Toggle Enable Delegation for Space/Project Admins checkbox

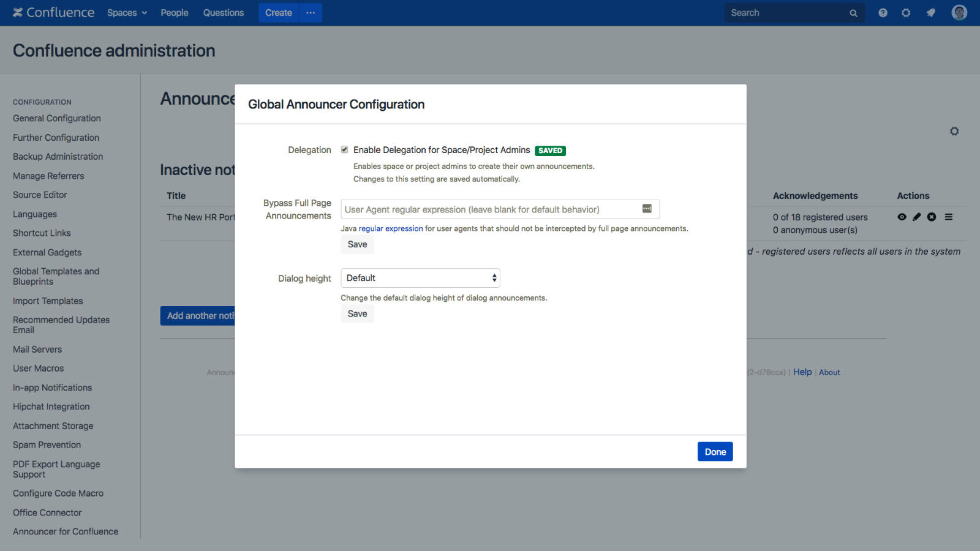pos(345,150)
